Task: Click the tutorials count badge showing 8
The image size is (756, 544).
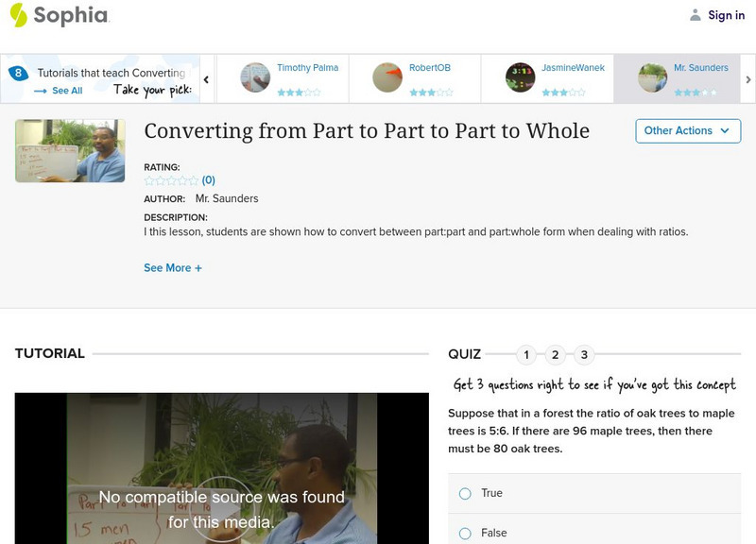Action: 18,73
